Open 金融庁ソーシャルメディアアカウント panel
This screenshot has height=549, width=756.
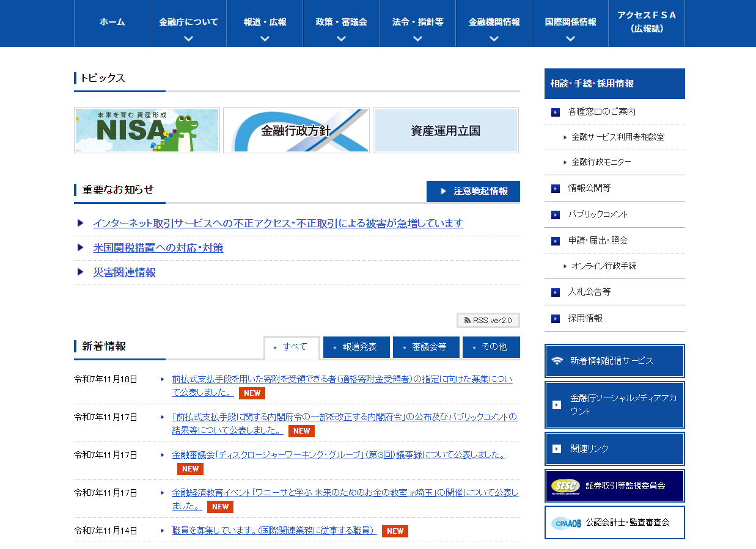click(x=614, y=405)
